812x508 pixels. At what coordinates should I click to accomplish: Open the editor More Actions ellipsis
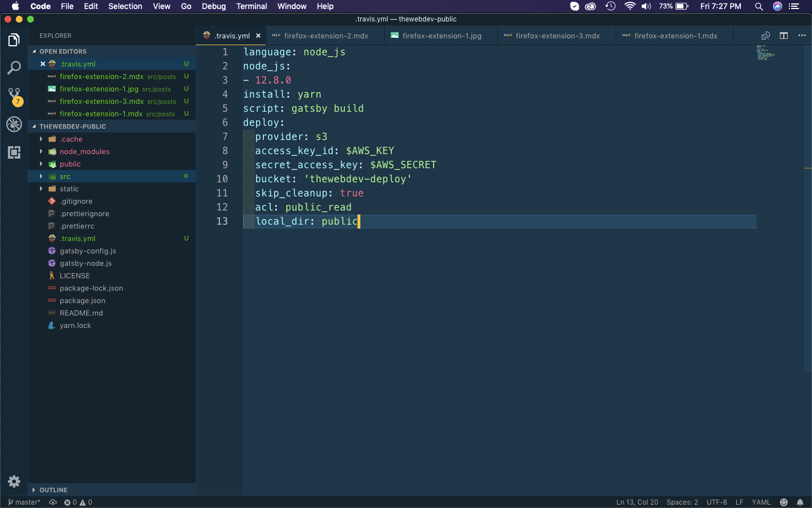pos(802,36)
